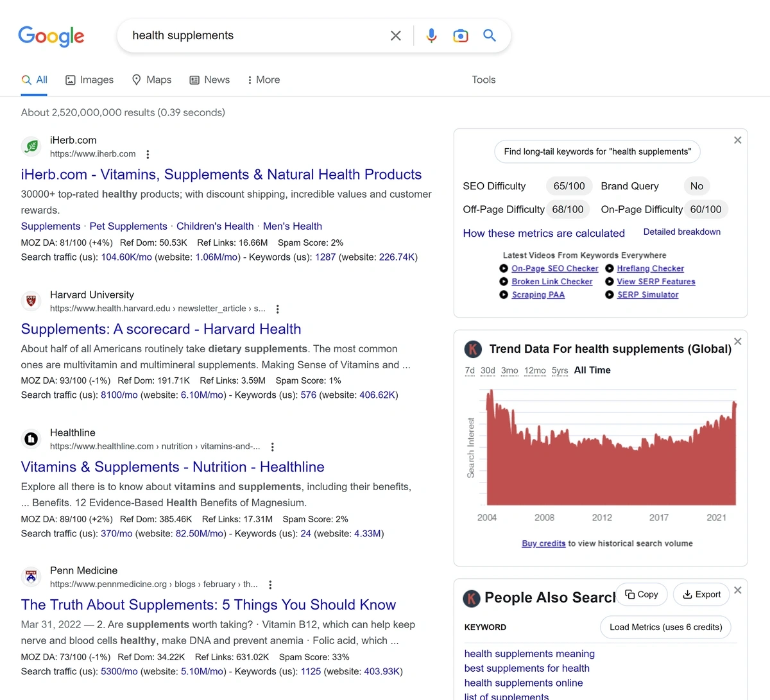Close the SEO Difficulty widget
The width and height of the screenshot is (770, 700).
[738, 140]
